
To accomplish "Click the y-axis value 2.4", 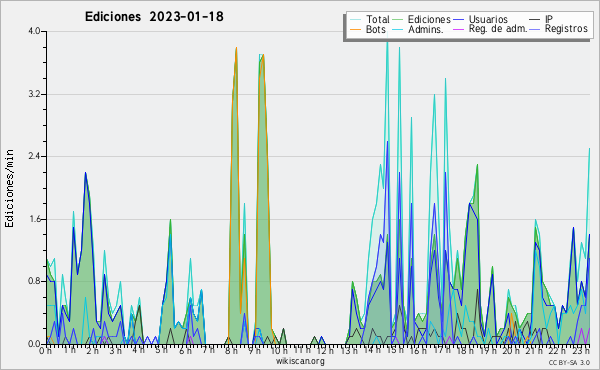I will click(x=34, y=156).
